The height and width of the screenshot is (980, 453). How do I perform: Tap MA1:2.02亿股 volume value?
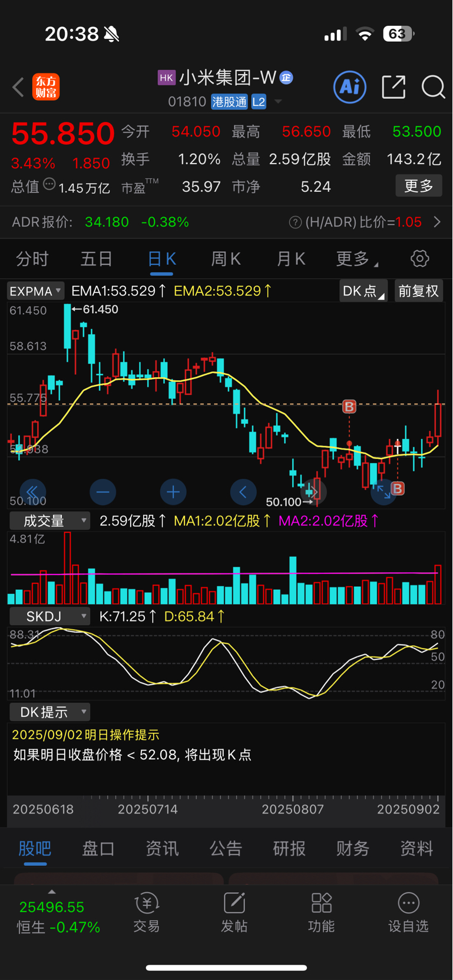coord(223,521)
